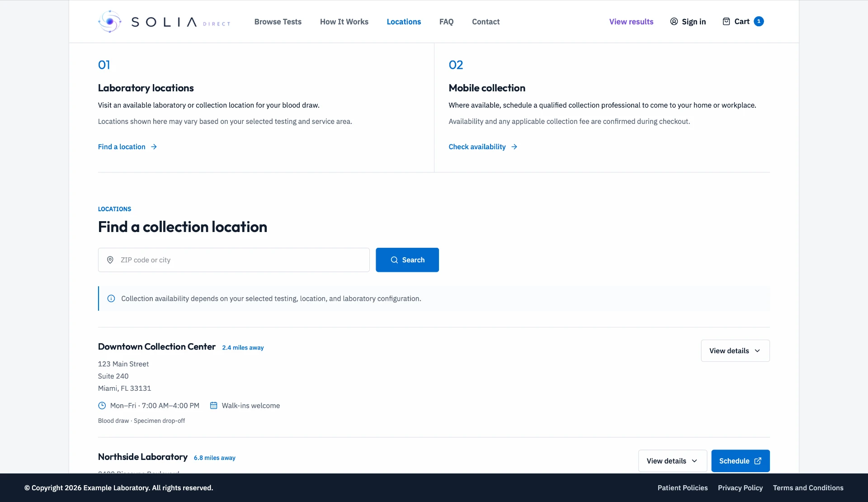The height and width of the screenshot is (502, 868).
Task: Click the map pin icon in search field
Action: 110,260
